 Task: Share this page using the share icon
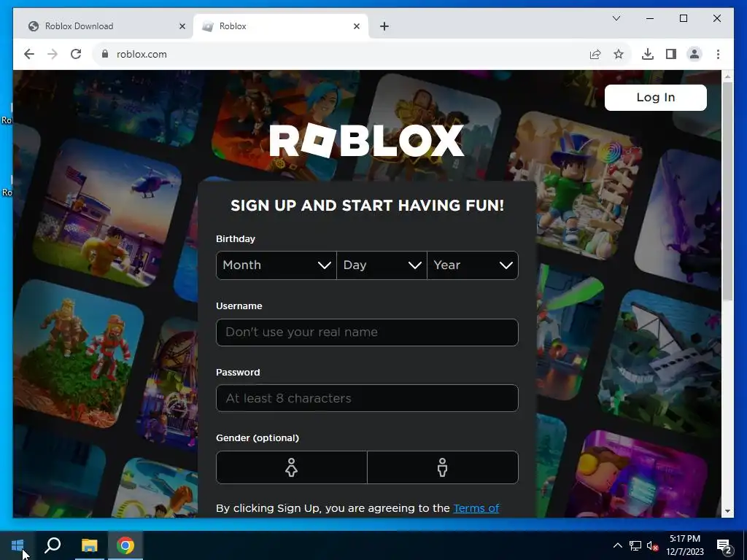[x=595, y=54]
